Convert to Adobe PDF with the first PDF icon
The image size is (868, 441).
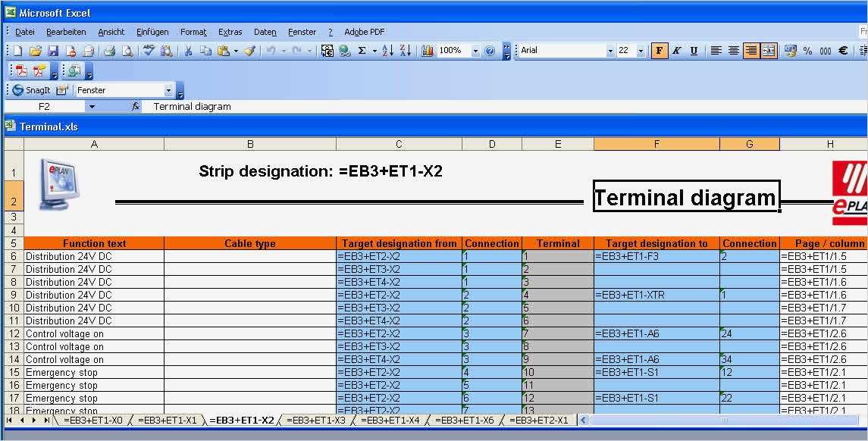21,70
